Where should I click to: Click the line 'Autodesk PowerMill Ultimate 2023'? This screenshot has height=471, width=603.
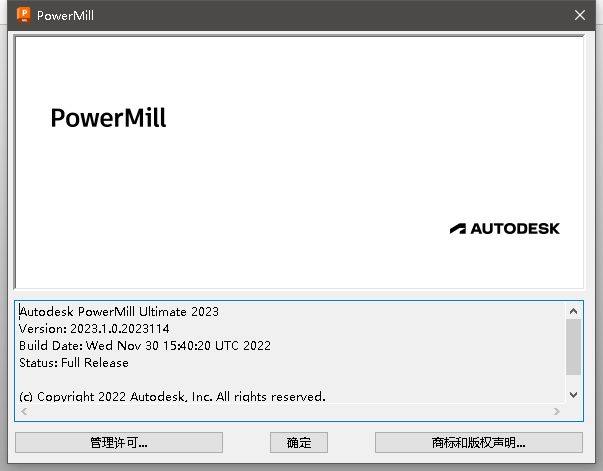tap(119, 311)
